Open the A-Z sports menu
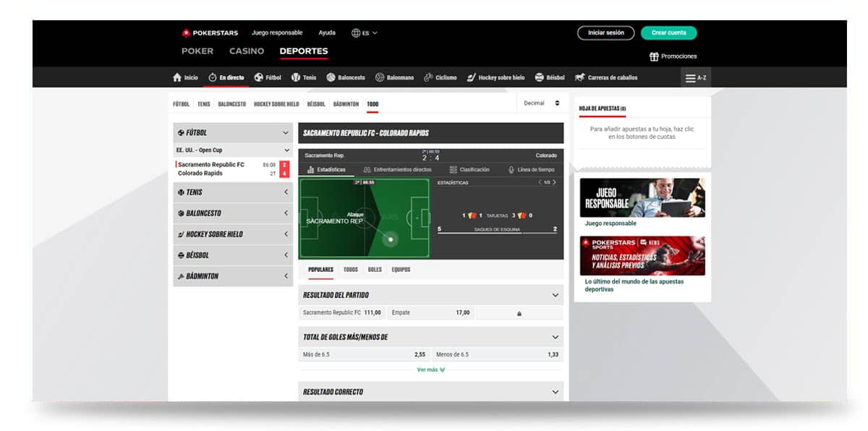 point(696,77)
